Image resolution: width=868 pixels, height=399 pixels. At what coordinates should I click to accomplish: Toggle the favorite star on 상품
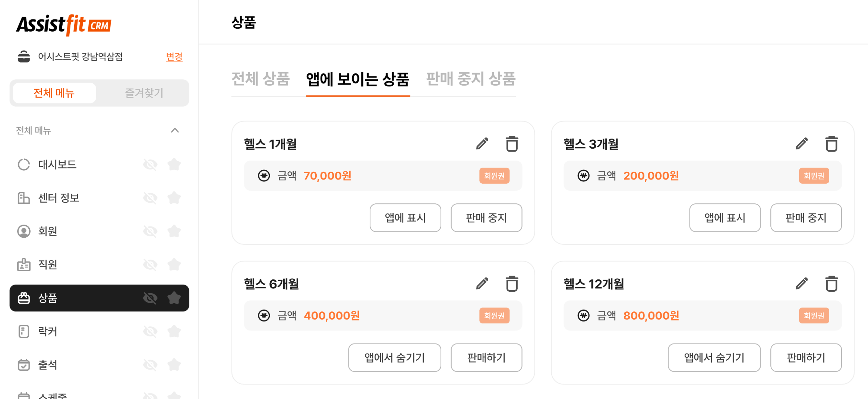pos(174,298)
